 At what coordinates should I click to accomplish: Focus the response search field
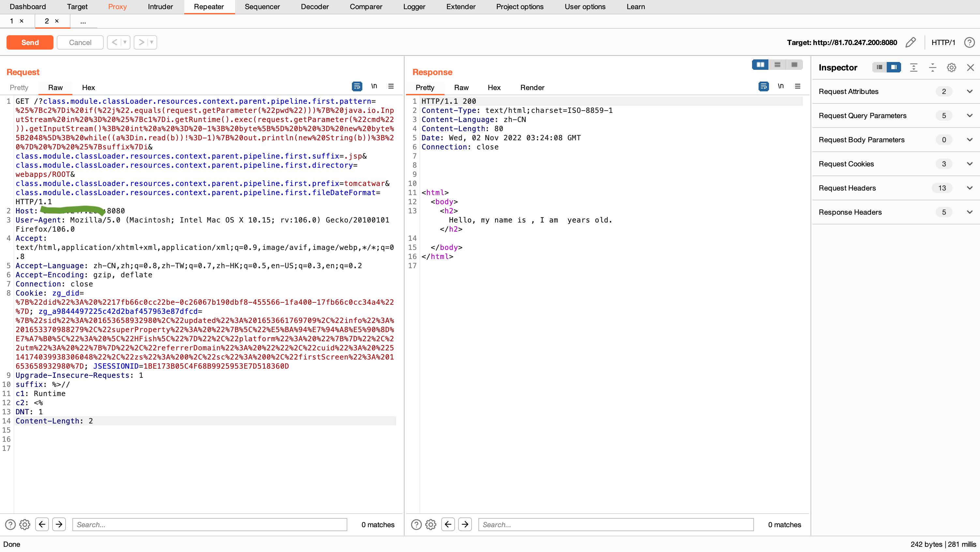tap(616, 525)
